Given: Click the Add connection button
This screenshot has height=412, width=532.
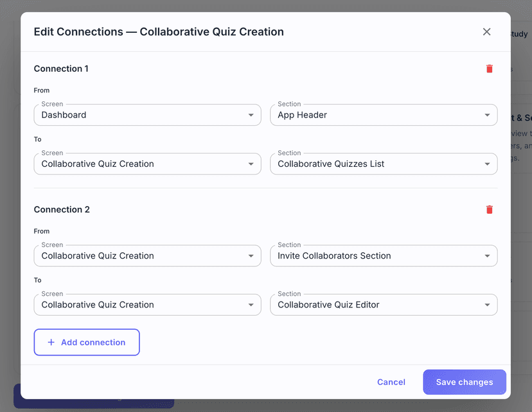Looking at the screenshot, I should 87,342.
